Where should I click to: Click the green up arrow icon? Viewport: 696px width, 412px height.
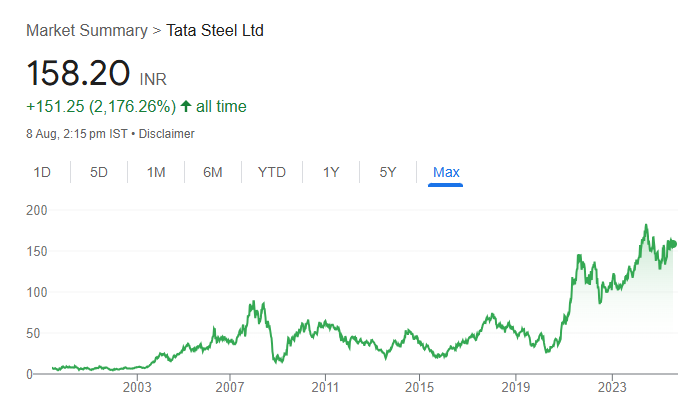(186, 106)
